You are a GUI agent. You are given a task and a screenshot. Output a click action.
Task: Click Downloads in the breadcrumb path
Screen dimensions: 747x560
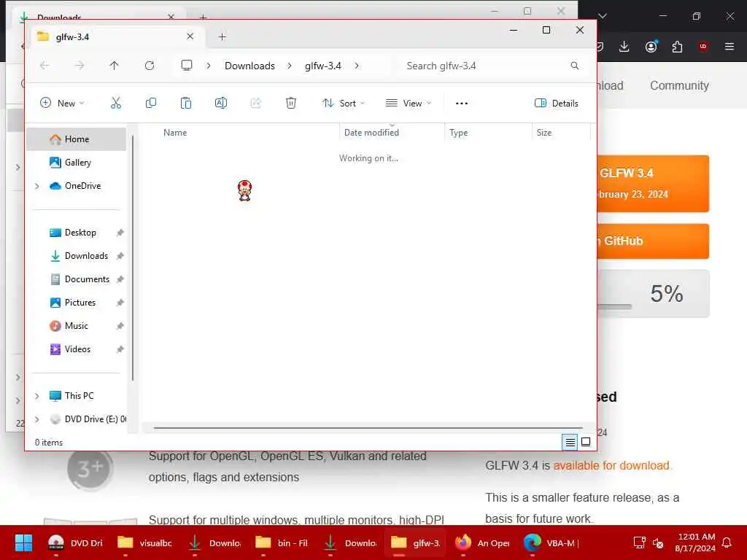(249, 66)
